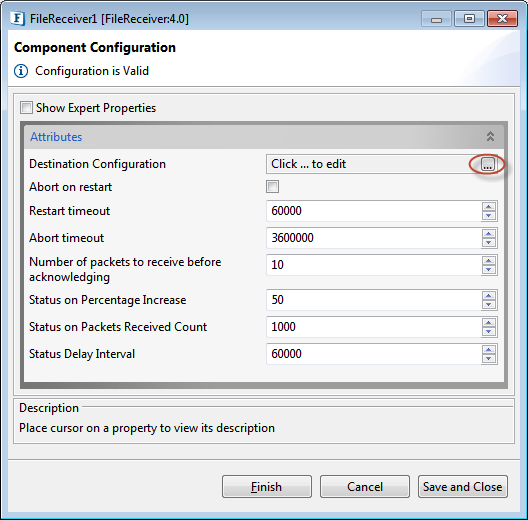Click the Save and Close button
Viewport: 528px width, 520px height.
tap(463, 487)
